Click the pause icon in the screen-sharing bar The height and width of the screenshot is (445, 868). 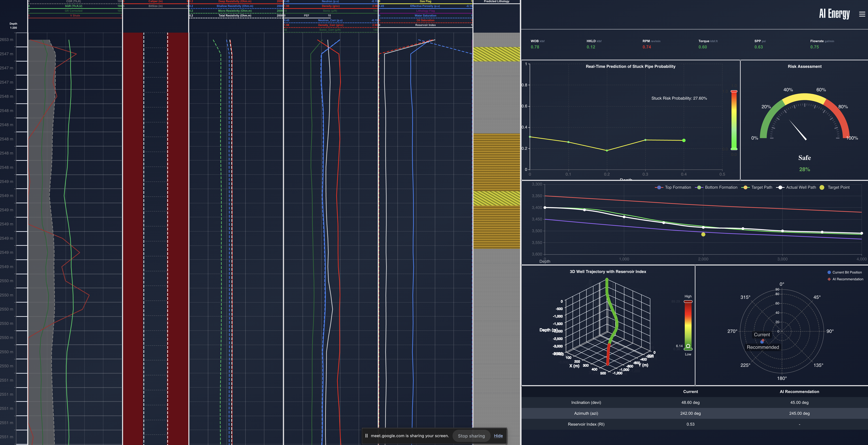coord(366,436)
